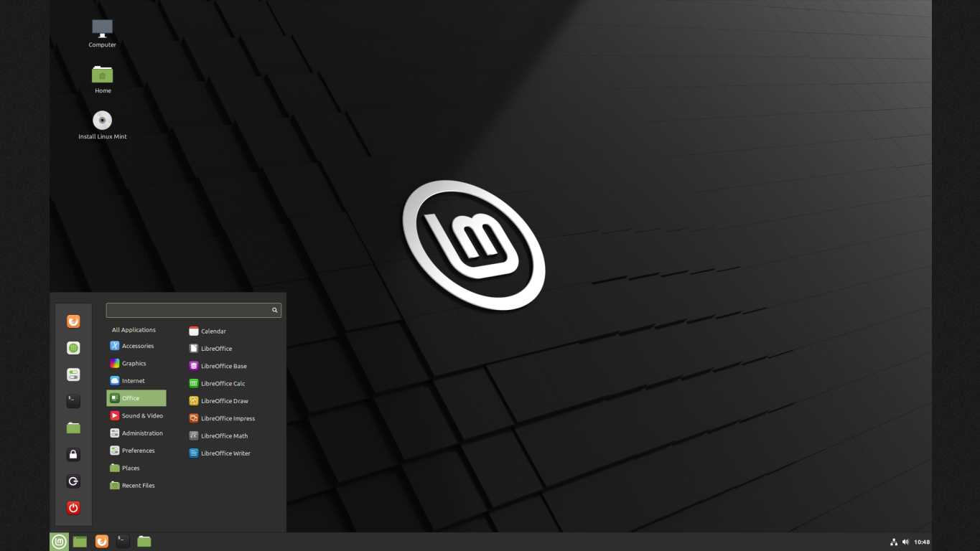Screen dimensions: 980x551
Task: Click the Linux Mint menu button on the panel
Action: tap(59, 542)
